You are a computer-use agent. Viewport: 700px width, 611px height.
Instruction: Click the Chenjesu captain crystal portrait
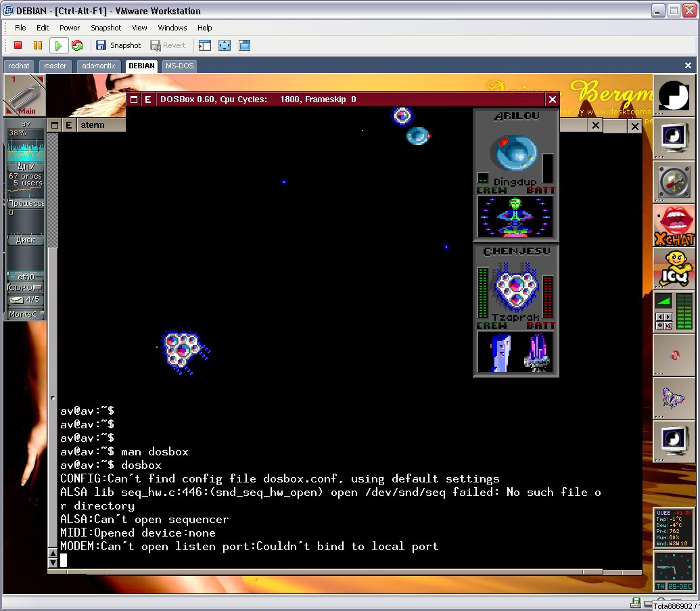515,352
